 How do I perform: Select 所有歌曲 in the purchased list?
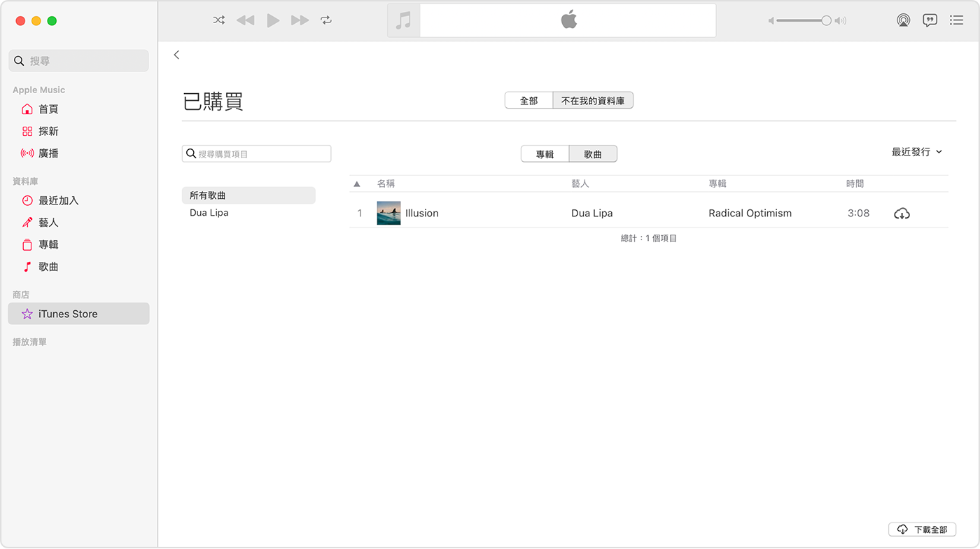tap(248, 195)
